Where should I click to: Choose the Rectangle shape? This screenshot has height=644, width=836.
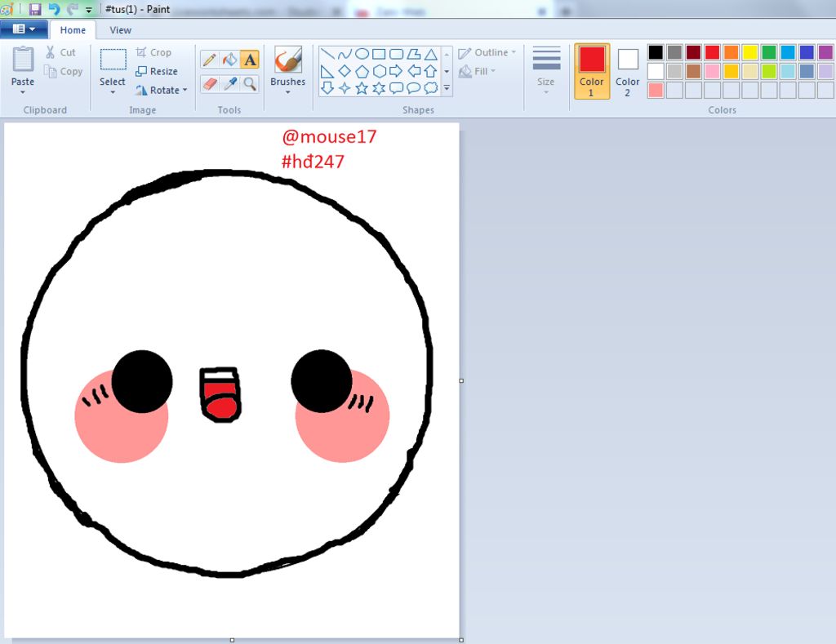click(x=379, y=54)
